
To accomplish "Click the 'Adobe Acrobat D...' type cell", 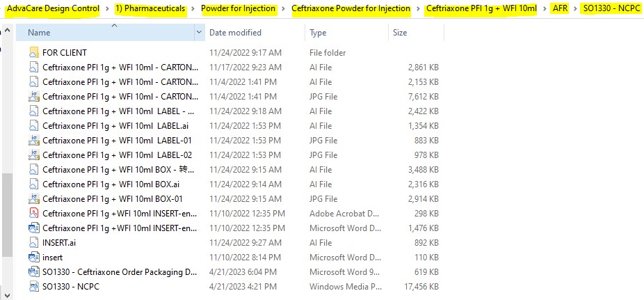I will coord(344,213).
